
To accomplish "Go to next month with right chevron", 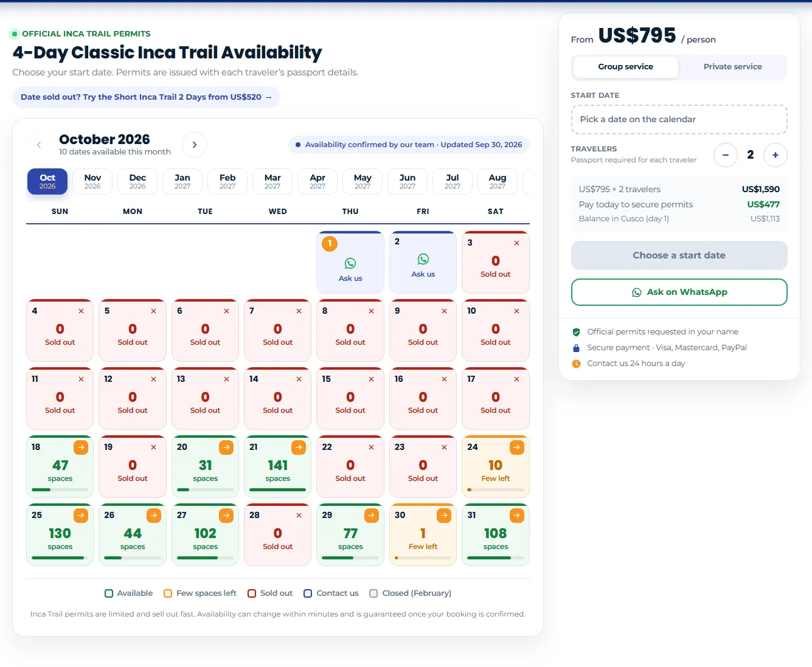I will [195, 145].
